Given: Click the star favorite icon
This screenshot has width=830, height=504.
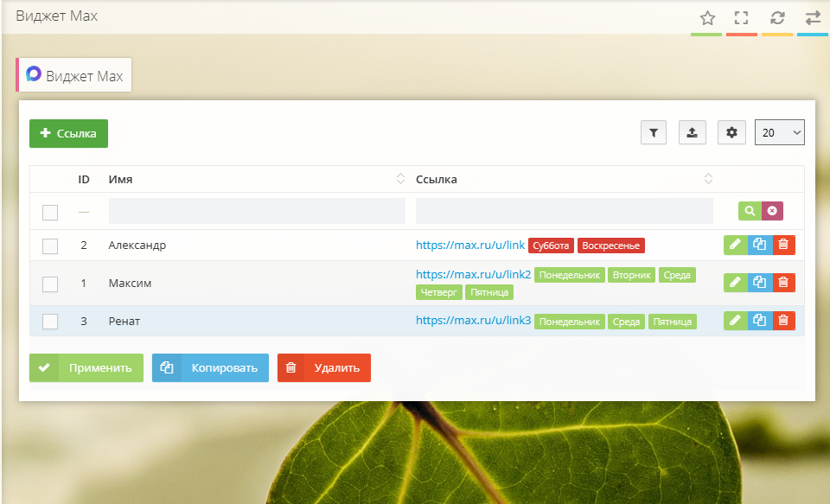Looking at the screenshot, I should (706, 18).
